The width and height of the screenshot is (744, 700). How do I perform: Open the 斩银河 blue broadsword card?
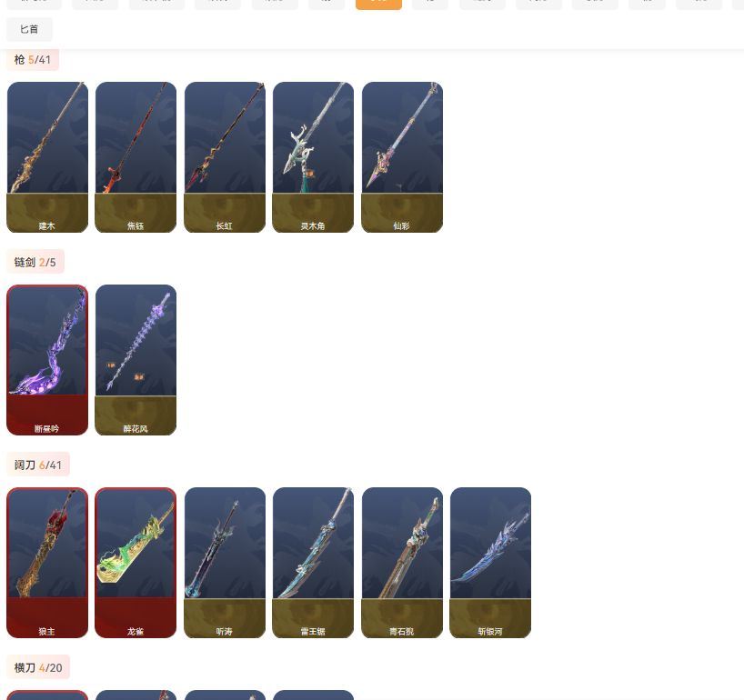pos(490,563)
